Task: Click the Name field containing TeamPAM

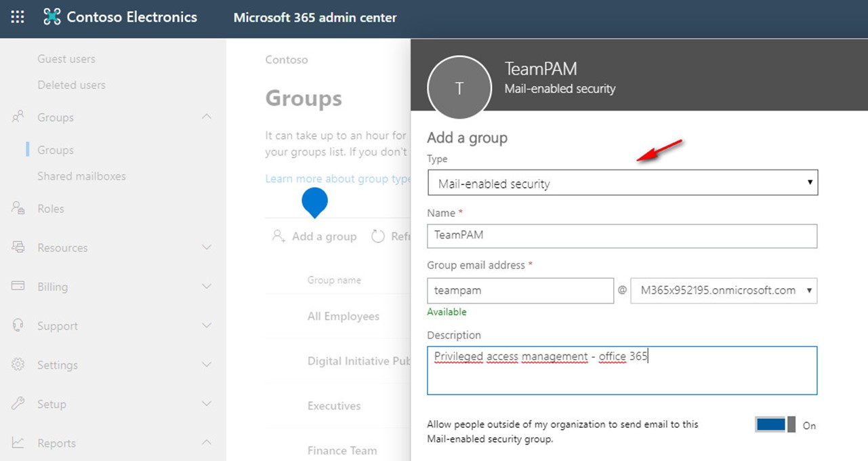Action: click(622, 235)
